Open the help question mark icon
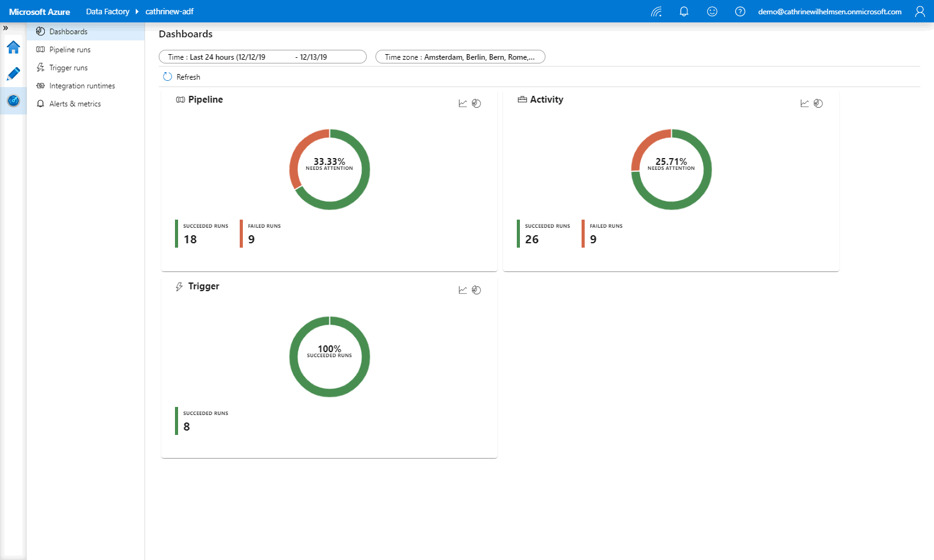934x560 pixels. [740, 12]
